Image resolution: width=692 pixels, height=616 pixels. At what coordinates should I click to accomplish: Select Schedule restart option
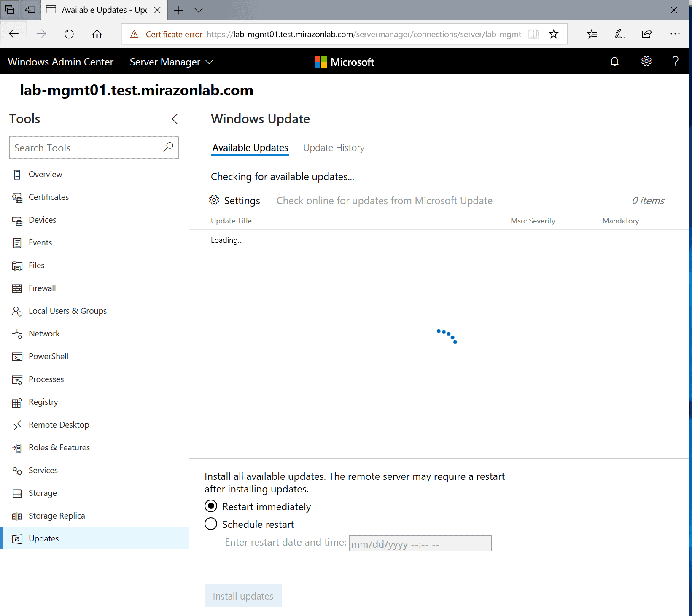point(211,524)
